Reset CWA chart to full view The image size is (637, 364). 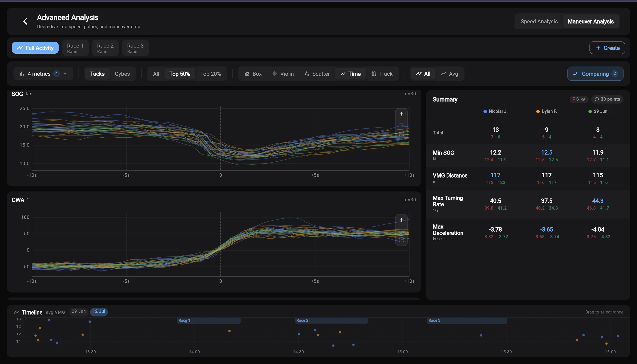(x=401, y=240)
